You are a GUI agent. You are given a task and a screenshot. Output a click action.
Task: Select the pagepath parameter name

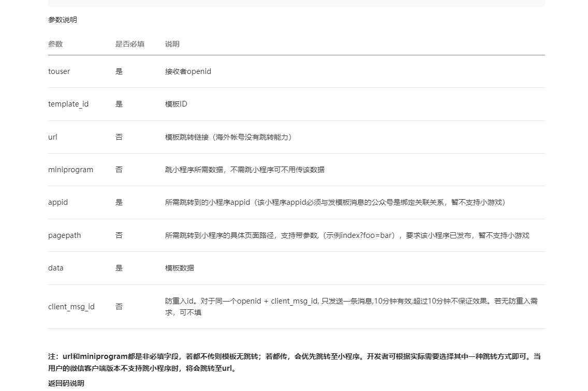click(x=64, y=235)
